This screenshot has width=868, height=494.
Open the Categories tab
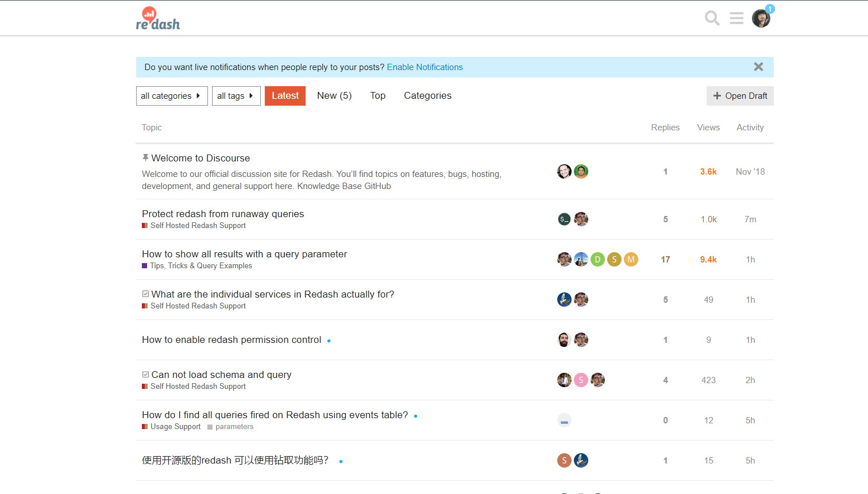click(x=427, y=96)
